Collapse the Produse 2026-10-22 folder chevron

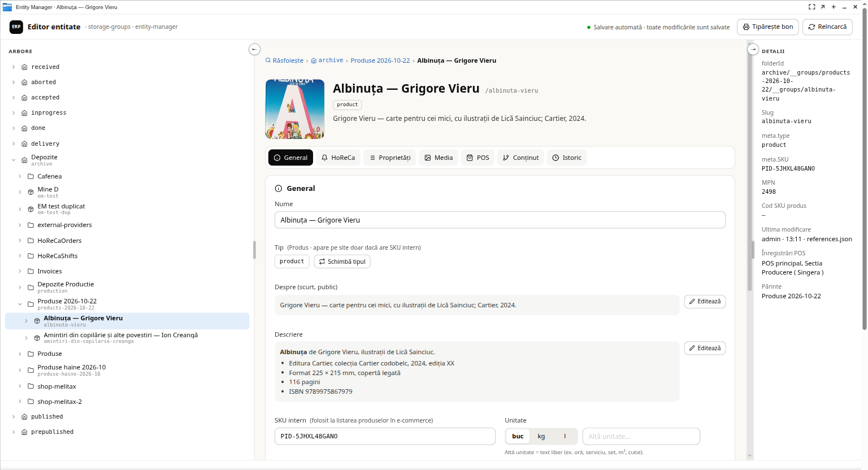pyautogui.click(x=20, y=304)
